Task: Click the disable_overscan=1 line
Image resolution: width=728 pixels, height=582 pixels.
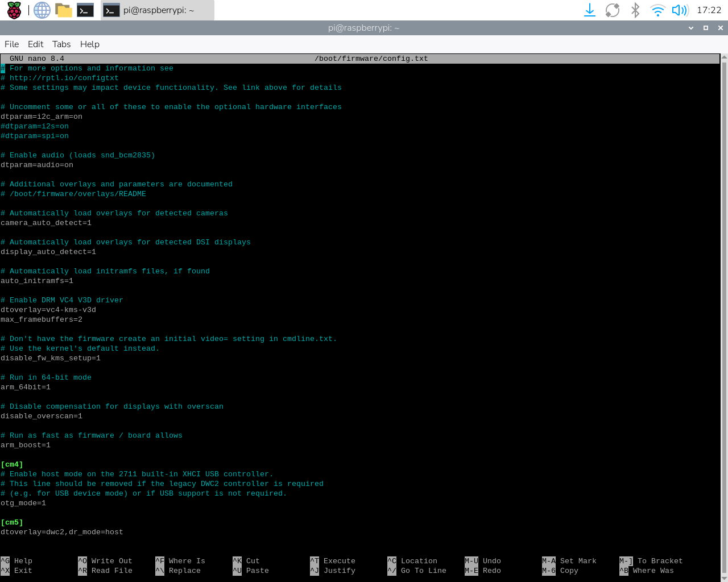Action: 42,416
